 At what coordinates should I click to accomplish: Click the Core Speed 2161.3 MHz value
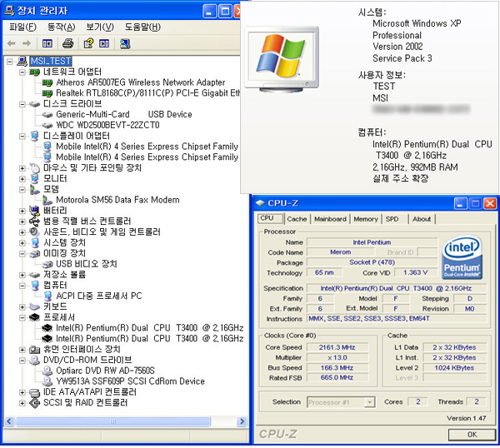pos(337,347)
